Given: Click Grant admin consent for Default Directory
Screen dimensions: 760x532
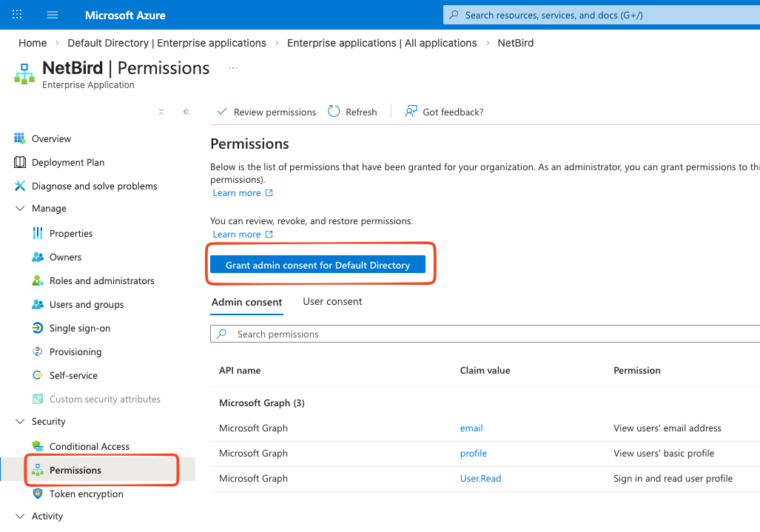Looking at the screenshot, I should [320, 264].
